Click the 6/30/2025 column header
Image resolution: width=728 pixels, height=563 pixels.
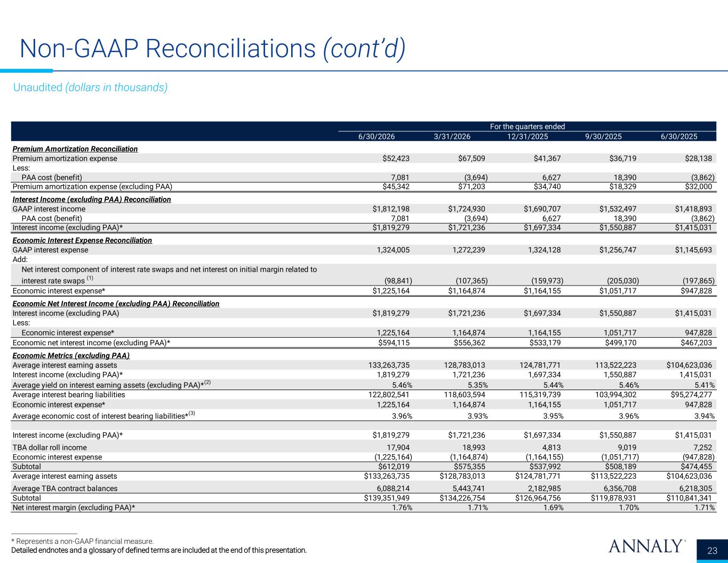click(679, 136)
